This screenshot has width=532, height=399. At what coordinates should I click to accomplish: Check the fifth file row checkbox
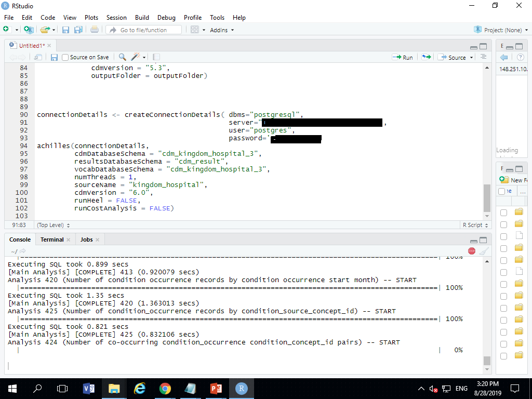[x=503, y=260]
